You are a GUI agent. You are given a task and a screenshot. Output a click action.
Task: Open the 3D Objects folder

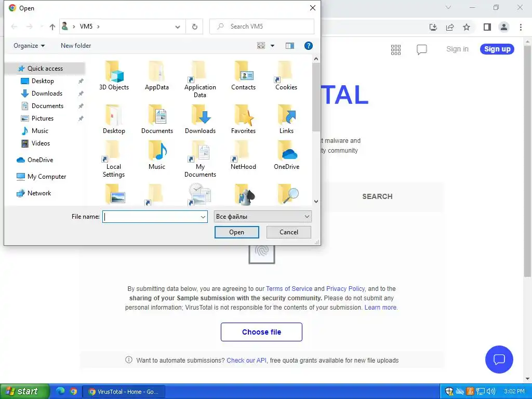[114, 76]
